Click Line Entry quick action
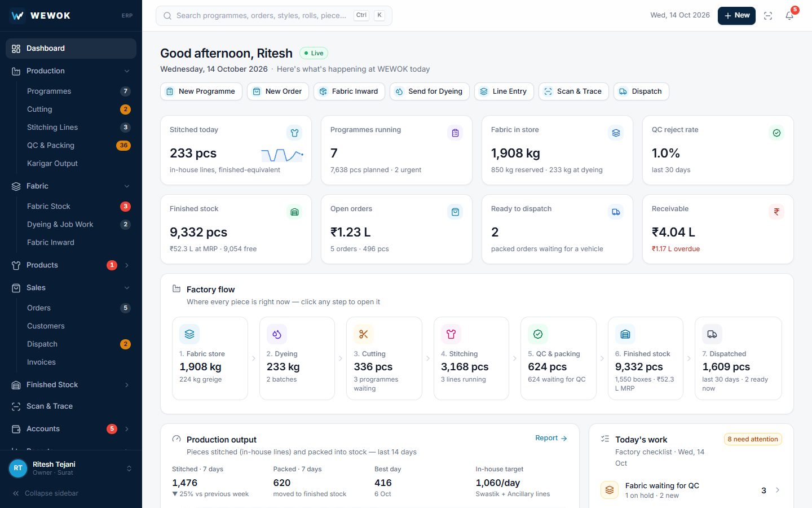Image resolution: width=812 pixels, height=508 pixels. pyautogui.click(x=504, y=91)
